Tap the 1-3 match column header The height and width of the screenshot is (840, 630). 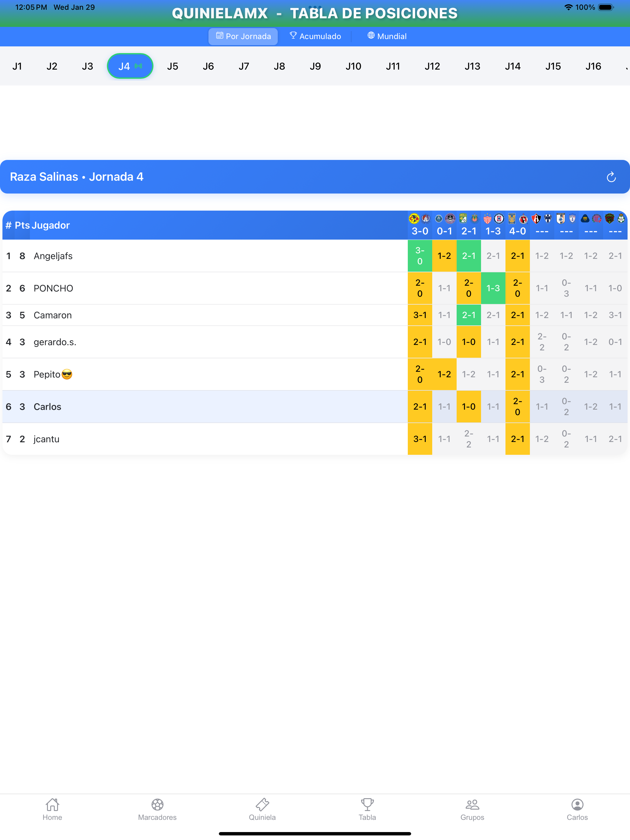click(493, 225)
